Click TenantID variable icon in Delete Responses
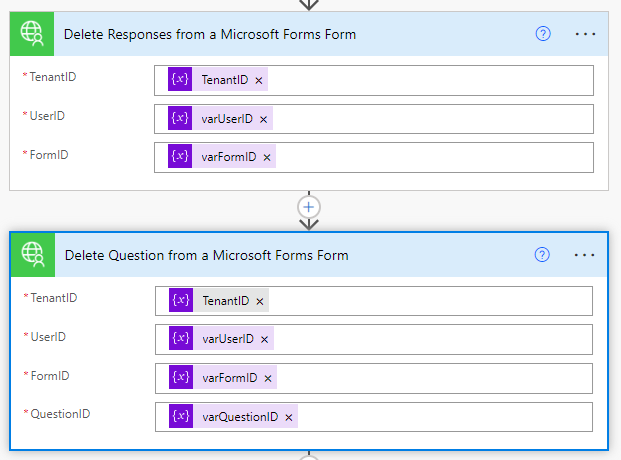The image size is (621, 460). (180, 79)
